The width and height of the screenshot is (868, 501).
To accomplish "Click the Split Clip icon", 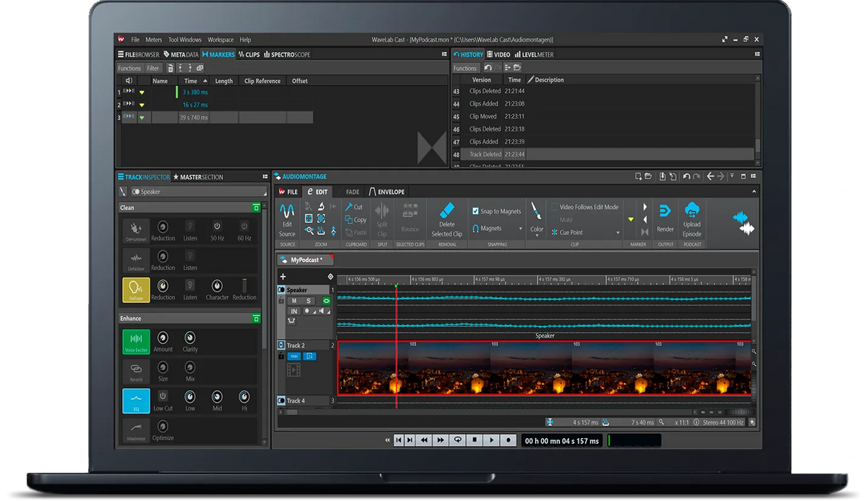I will 382,211.
